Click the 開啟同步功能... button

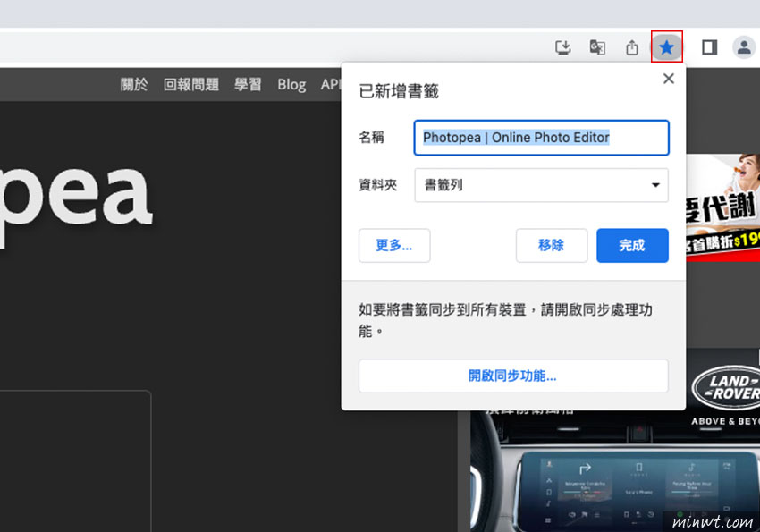pyautogui.click(x=513, y=376)
